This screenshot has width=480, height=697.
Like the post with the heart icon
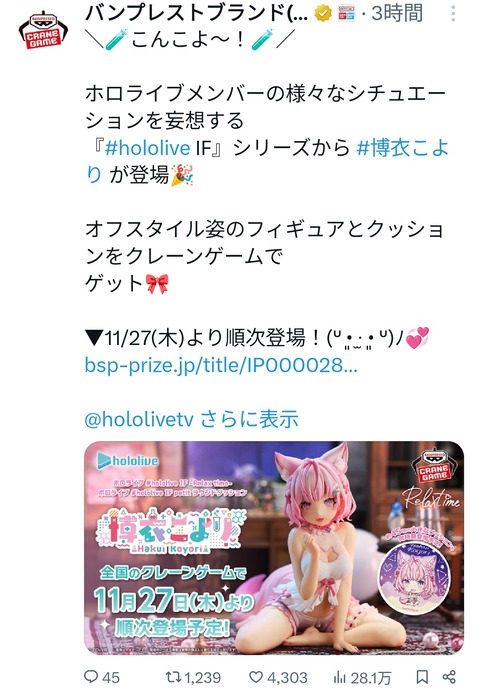pyautogui.click(x=256, y=677)
